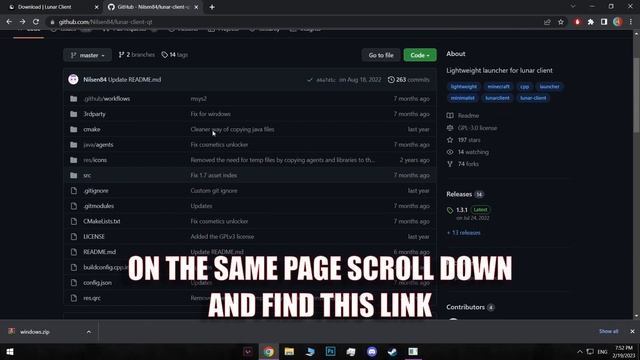Open the cmake folder
This screenshot has width=640, height=360.
[92, 129]
